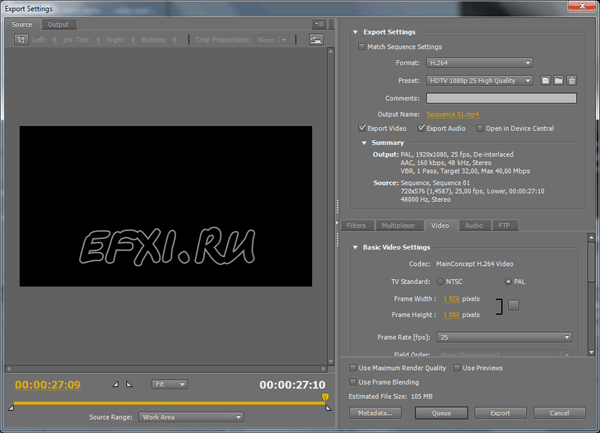
Task: Click the yellow playhead on the timeline
Action: point(325,399)
